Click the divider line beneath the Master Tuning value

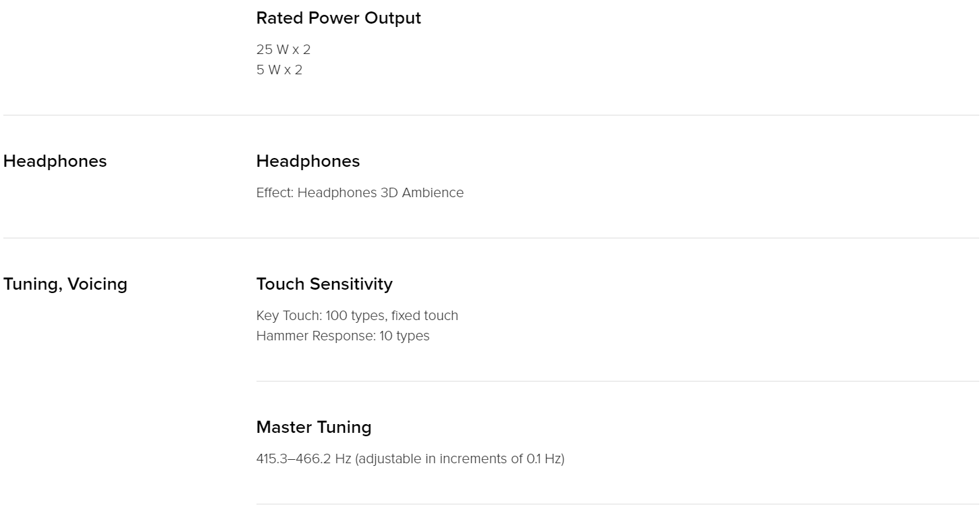tap(618, 504)
